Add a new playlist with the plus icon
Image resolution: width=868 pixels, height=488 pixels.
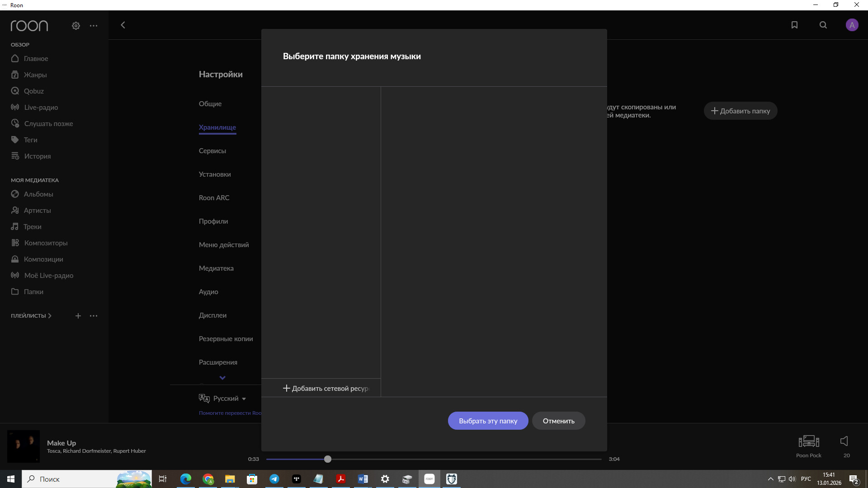click(78, 316)
